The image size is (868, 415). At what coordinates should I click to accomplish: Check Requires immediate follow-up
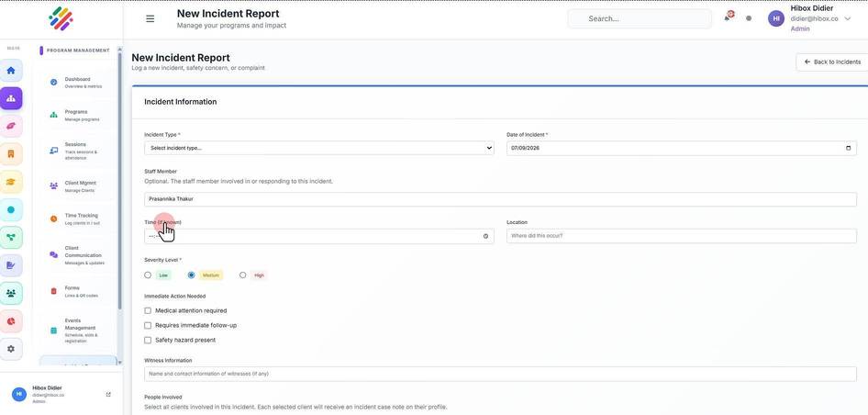coord(148,325)
